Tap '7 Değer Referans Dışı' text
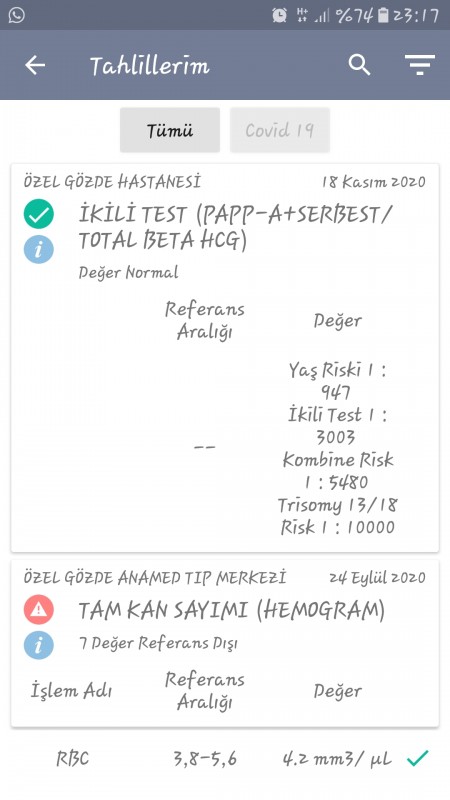450x800 pixels. (158, 644)
